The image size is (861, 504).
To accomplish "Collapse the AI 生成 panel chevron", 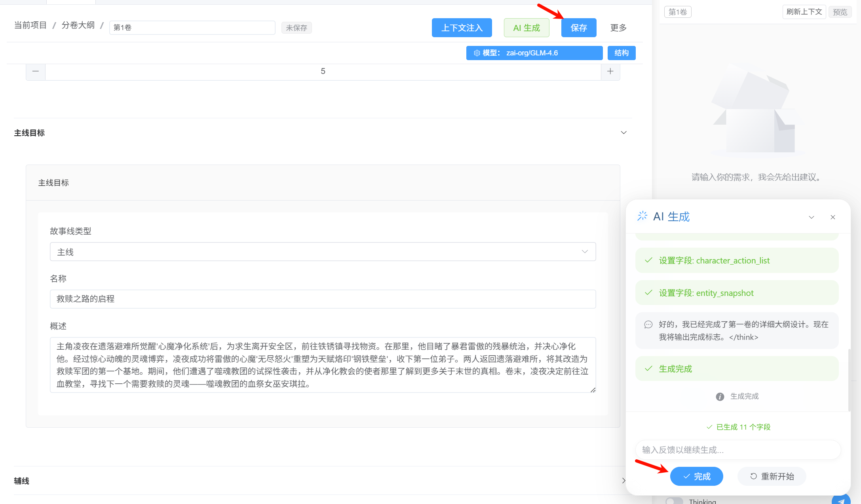I will [812, 217].
